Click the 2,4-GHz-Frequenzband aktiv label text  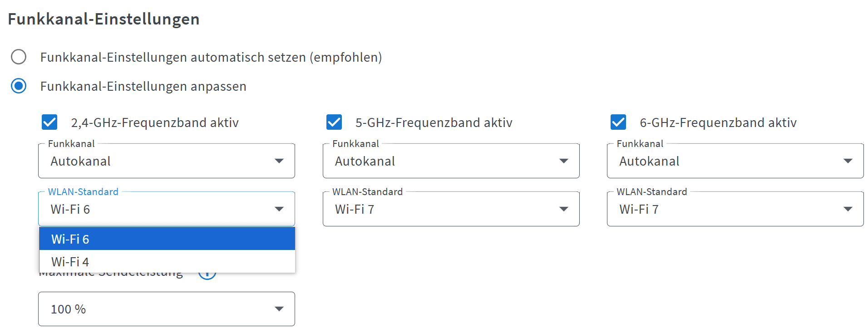tap(155, 122)
